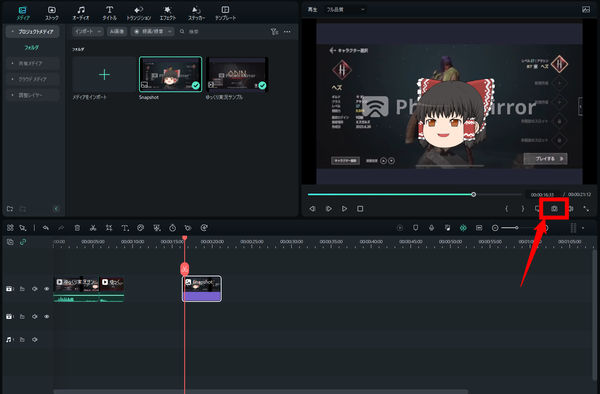Click the preview image icon at top right
The height and width of the screenshot is (394, 600).
[586, 10]
